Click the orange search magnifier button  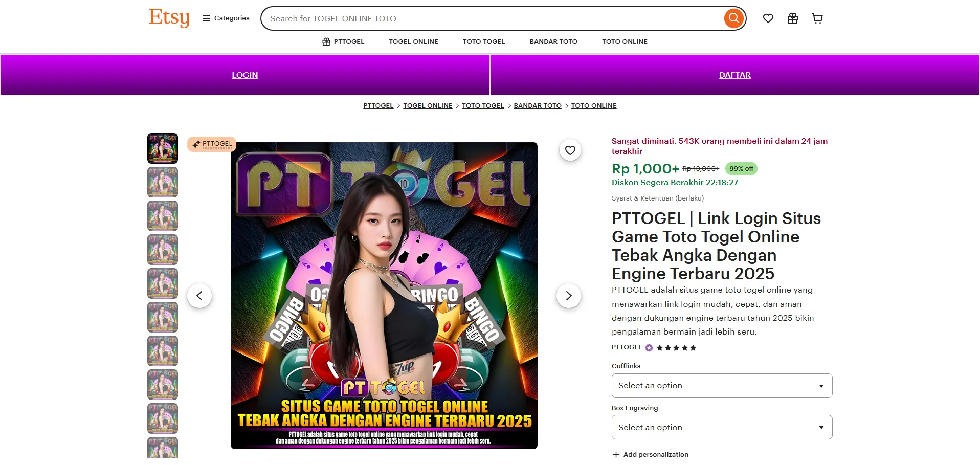pyautogui.click(x=733, y=18)
